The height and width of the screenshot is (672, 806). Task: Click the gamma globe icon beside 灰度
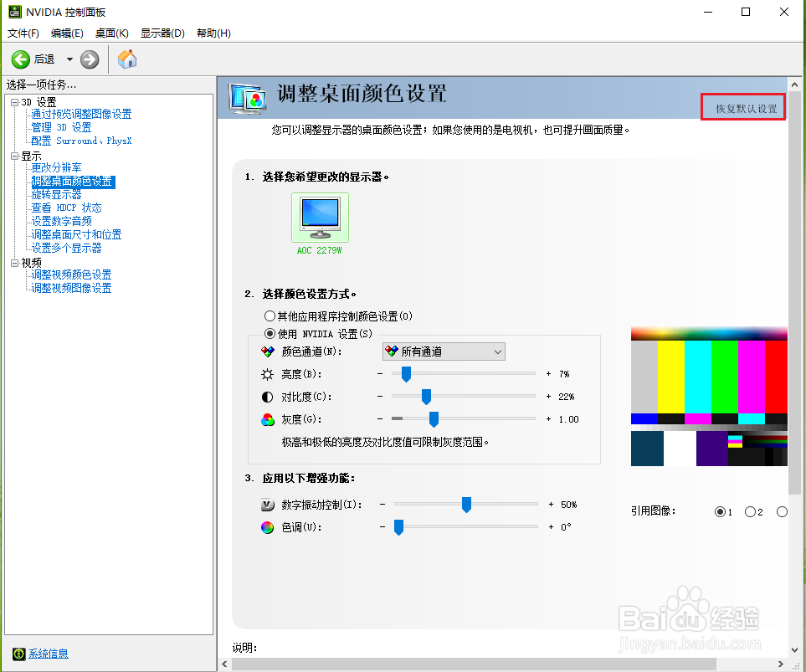coord(269,418)
